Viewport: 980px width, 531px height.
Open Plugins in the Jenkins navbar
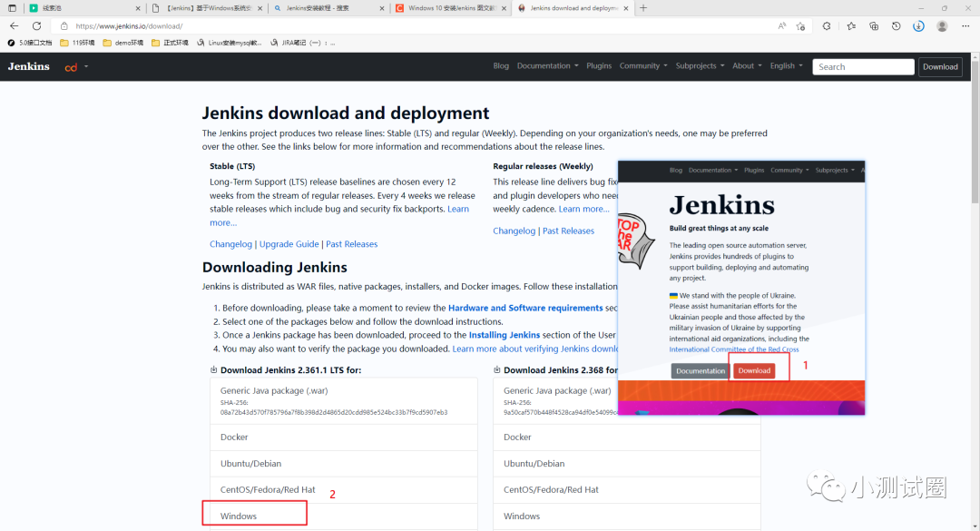click(599, 65)
